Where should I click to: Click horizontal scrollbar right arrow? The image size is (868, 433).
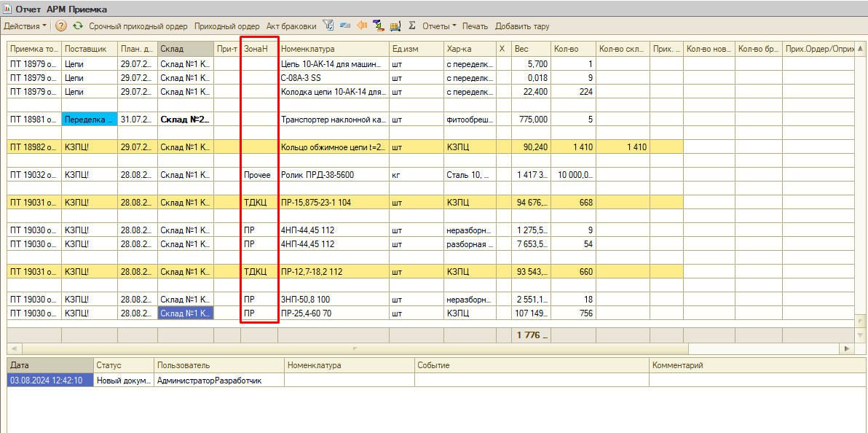pos(846,348)
